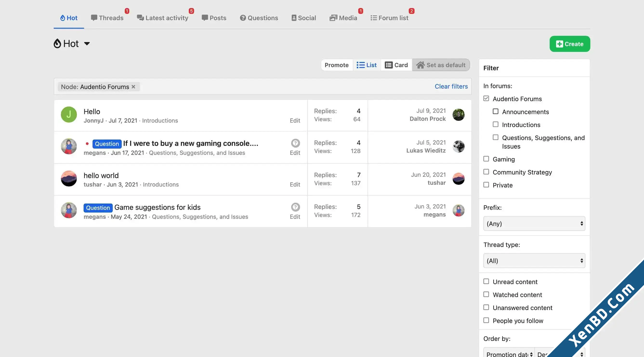Image resolution: width=644 pixels, height=357 pixels.
Task: Open Game suggestions for kids thread
Action: tap(158, 207)
